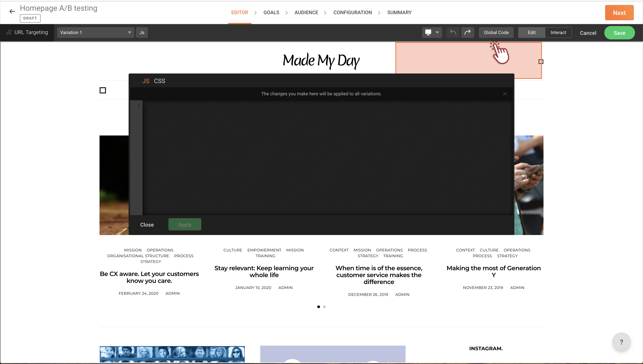Click the Js variation code button
This screenshot has width=643, height=364.
pos(142,33)
